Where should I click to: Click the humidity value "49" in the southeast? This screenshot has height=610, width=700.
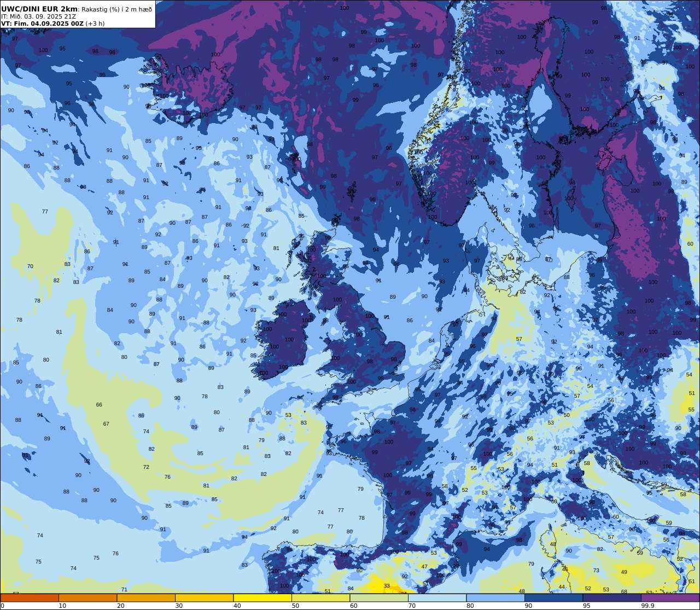(x=624, y=572)
